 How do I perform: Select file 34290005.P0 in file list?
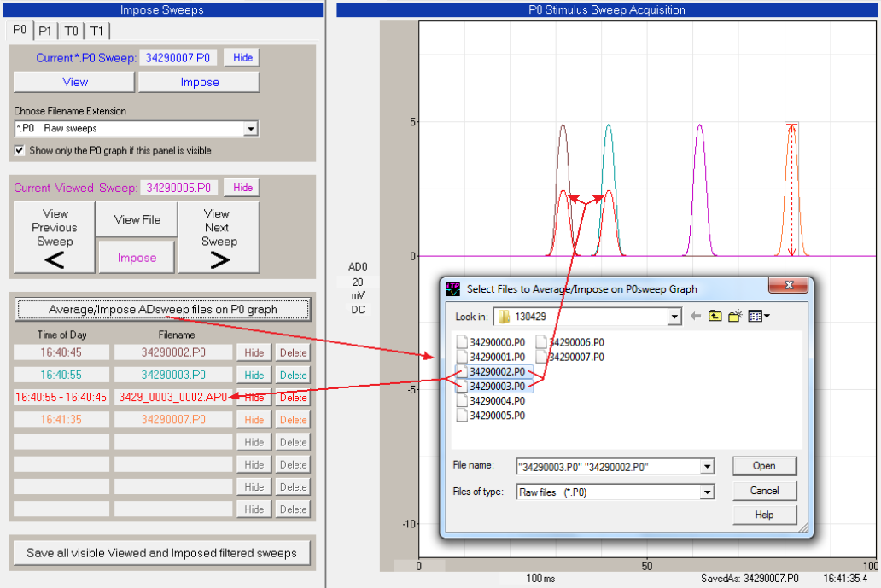click(x=497, y=416)
